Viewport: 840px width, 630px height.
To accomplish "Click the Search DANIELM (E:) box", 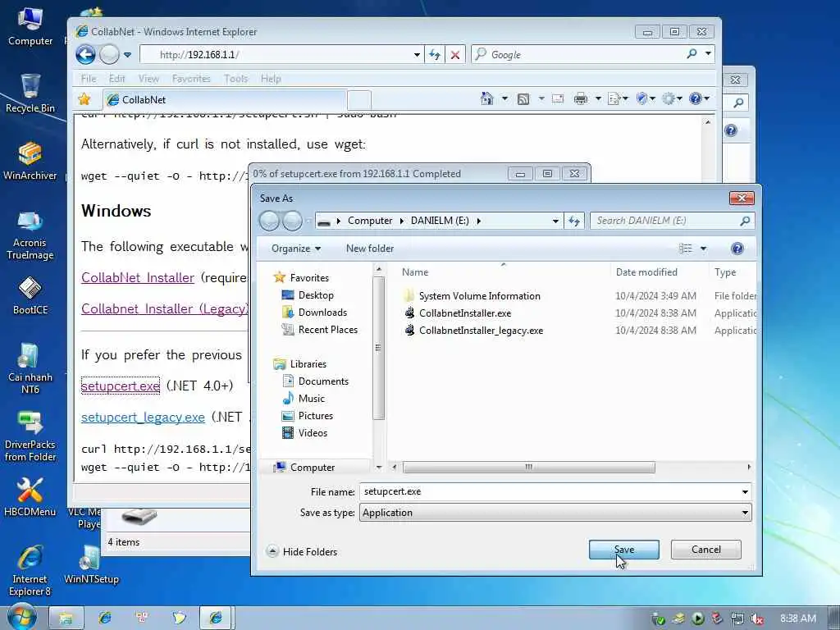I will (673, 221).
